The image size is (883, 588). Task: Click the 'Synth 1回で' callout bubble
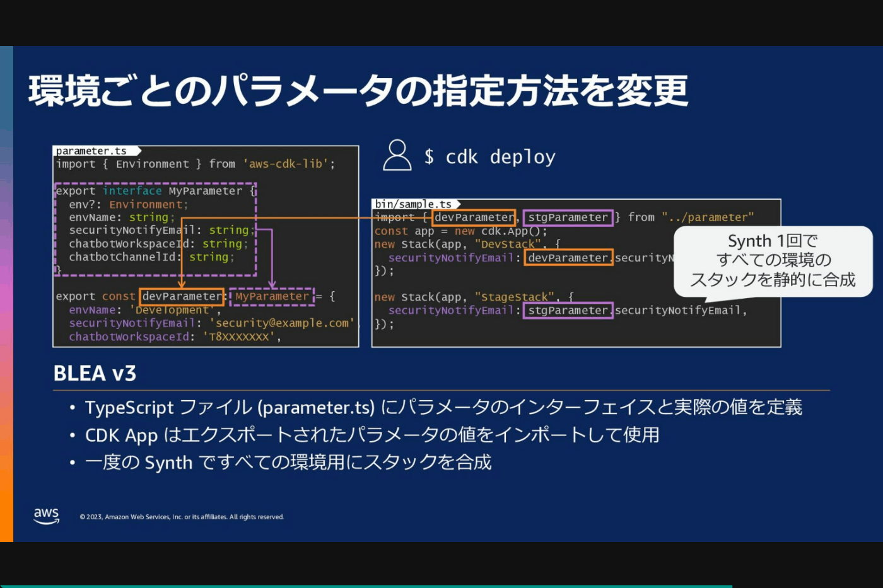pos(773,261)
